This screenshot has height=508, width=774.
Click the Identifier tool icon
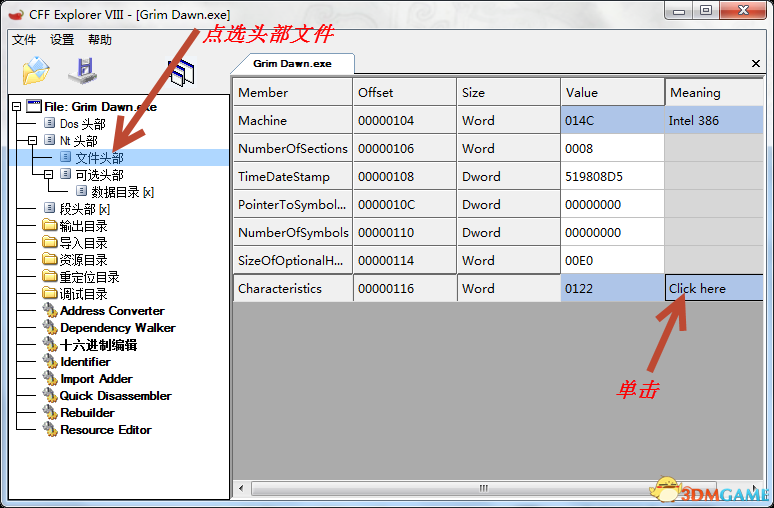pos(50,361)
